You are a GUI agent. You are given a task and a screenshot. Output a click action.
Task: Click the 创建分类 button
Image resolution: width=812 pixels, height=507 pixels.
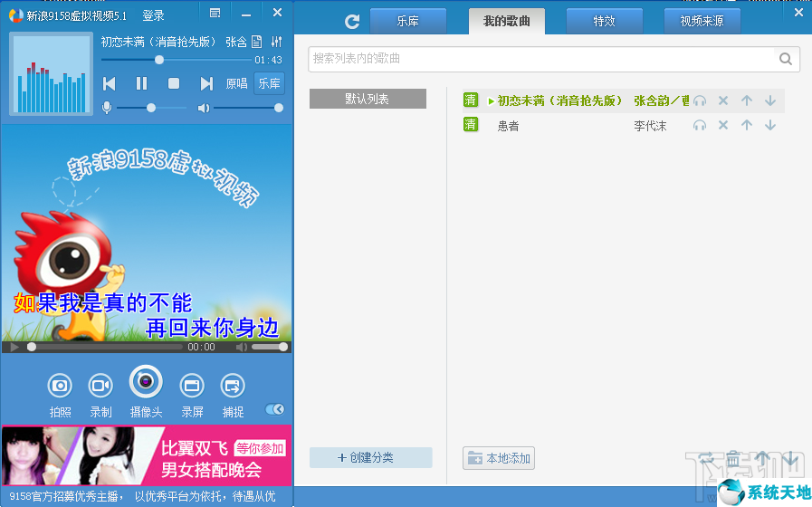point(371,458)
